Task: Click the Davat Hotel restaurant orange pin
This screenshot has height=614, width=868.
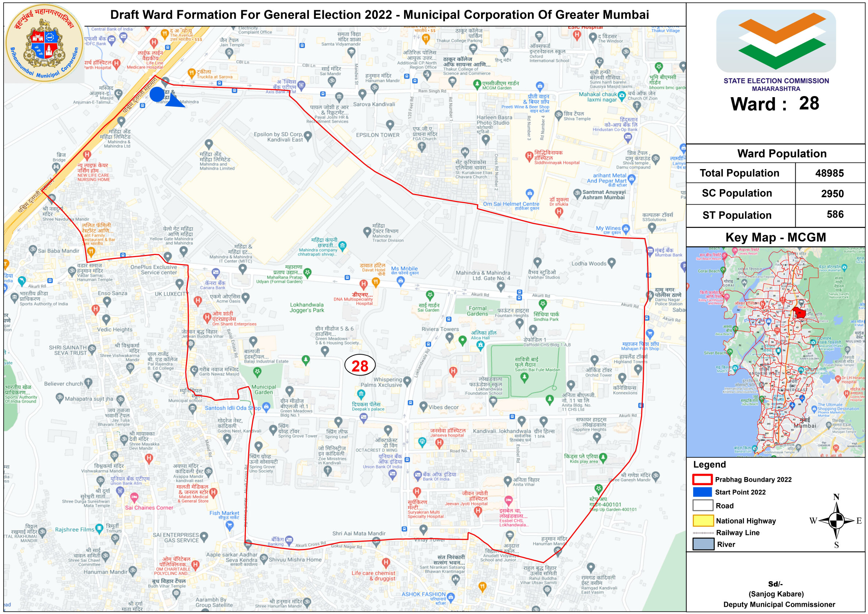Action: (375, 282)
